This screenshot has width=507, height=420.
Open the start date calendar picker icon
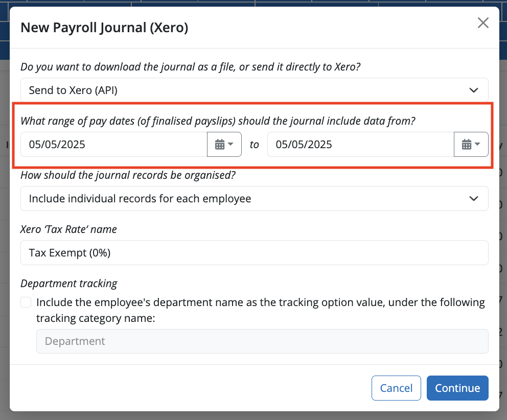click(x=219, y=144)
